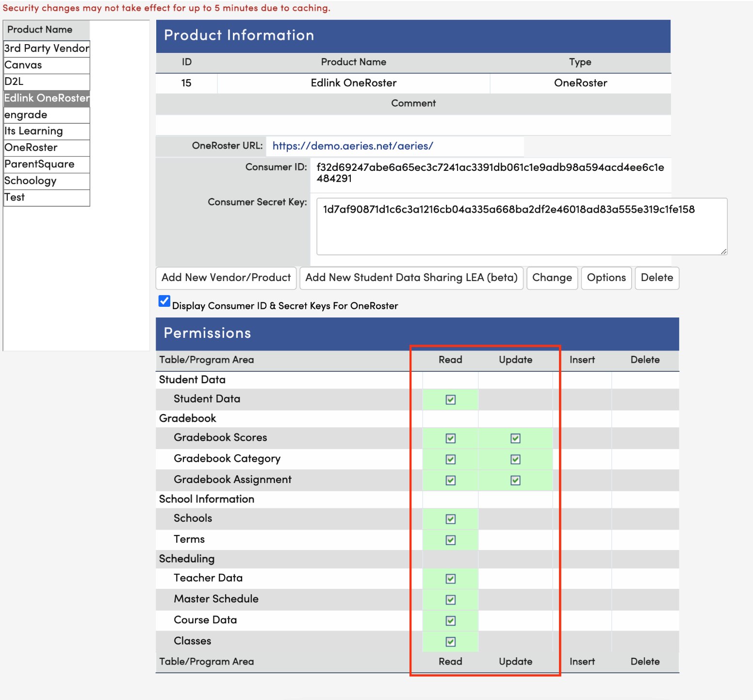The width and height of the screenshot is (753, 700).
Task: Click the Change button
Action: point(552,278)
